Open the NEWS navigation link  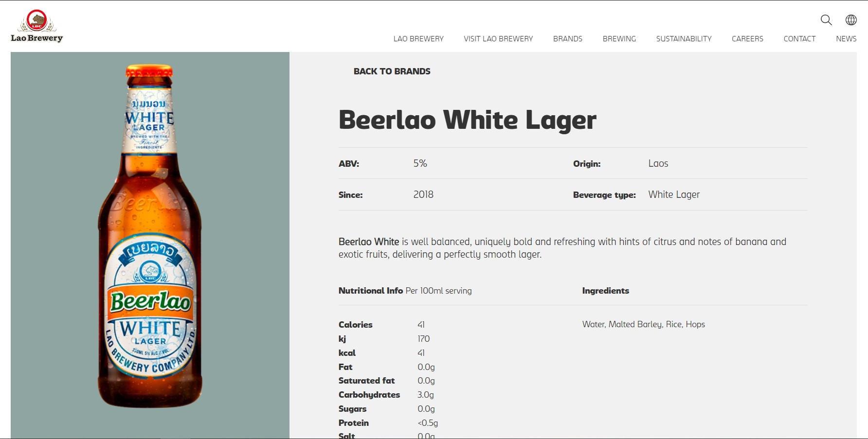tap(846, 39)
